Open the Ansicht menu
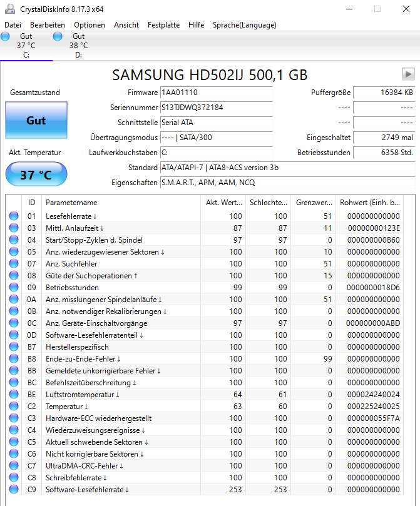Viewport: 420px width, 506px height. 126,25
